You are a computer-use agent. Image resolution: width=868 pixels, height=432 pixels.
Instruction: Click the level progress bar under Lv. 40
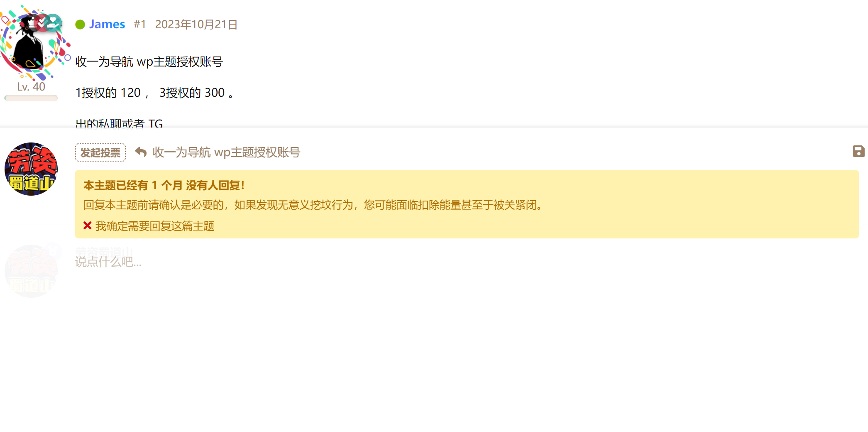[x=31, y=98]
